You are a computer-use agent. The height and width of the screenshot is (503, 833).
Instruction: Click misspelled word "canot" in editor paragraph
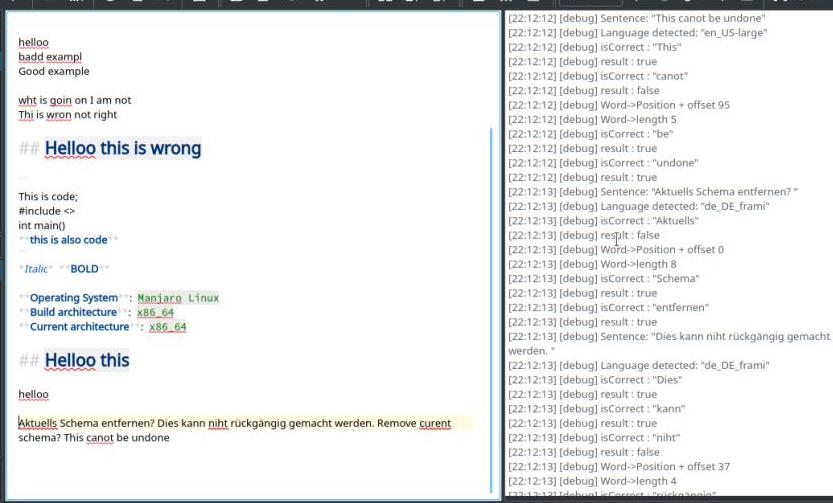coord(100,438)
